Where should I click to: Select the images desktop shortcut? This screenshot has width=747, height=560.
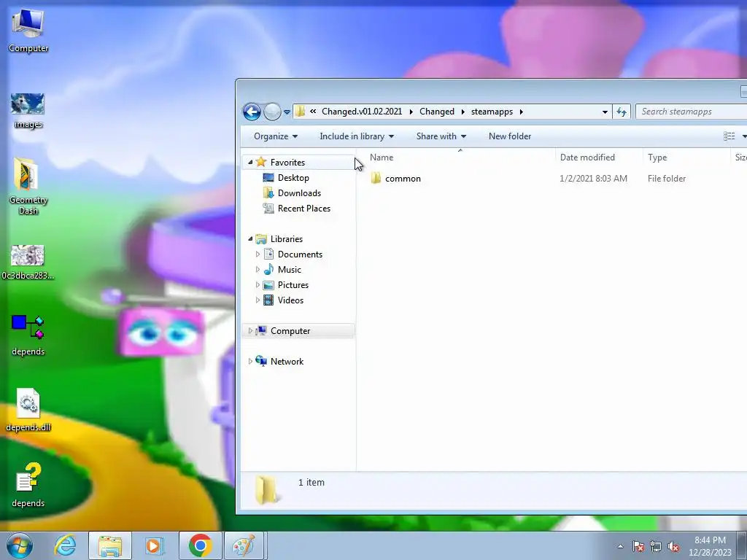click(28, 111)
